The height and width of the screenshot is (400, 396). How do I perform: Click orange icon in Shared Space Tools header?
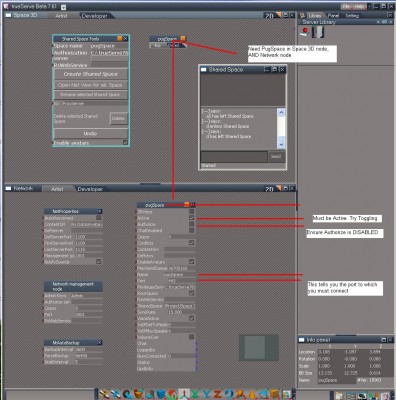120,39
